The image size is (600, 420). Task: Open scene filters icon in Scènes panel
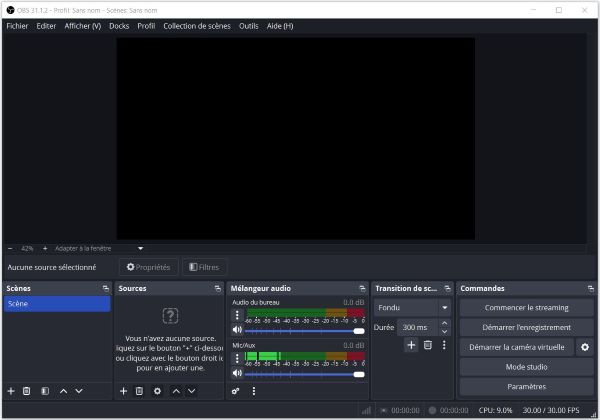45,391
